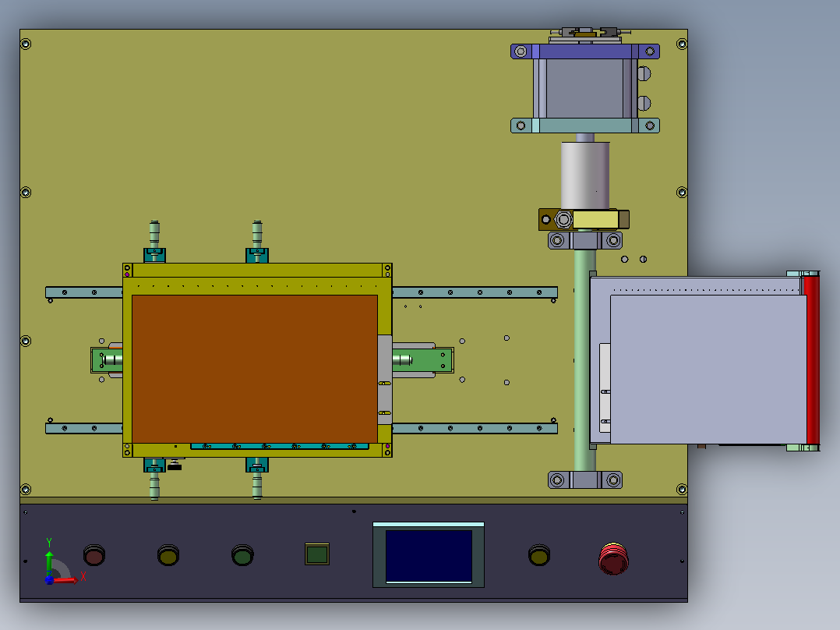The image size is (840, 630).
Task: Select the yellow clamp block on the shaft
Action: point(595,219)
